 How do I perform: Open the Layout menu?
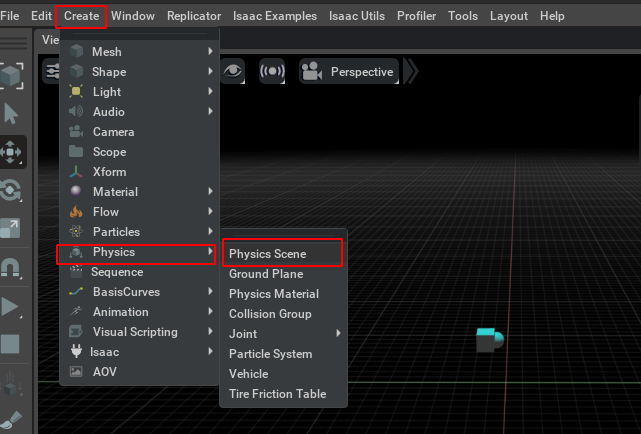pyautogui.click(x=509, y=16)
